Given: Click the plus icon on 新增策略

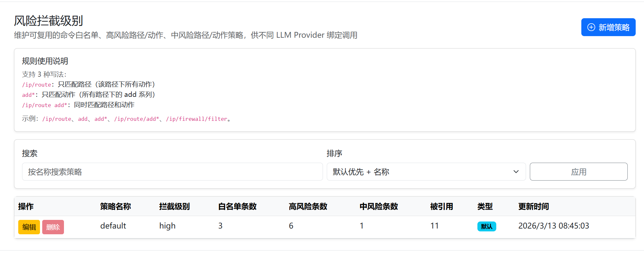Looking at the screenshot, I should point(591,27).
